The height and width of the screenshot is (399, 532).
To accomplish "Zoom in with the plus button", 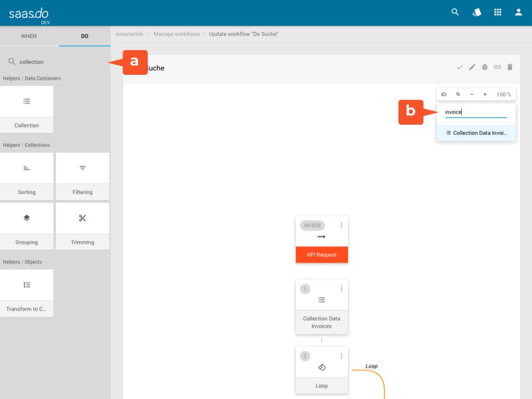I will pos(485,95).
